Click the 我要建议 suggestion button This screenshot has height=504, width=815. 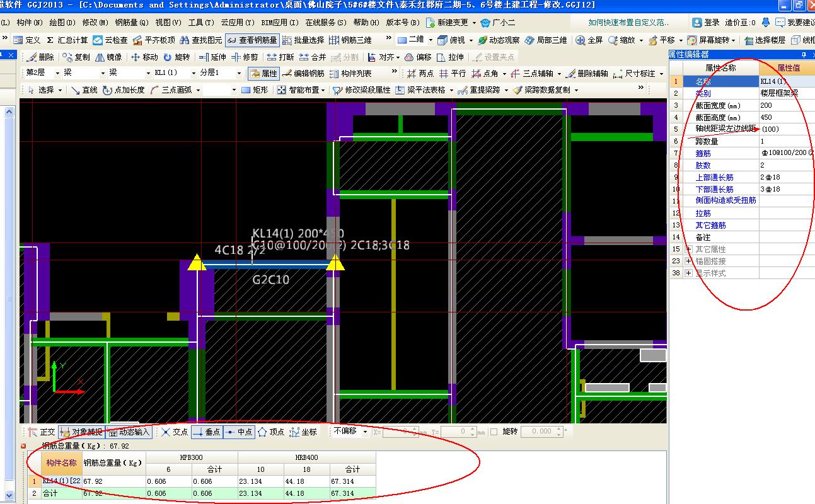(795, 23)
